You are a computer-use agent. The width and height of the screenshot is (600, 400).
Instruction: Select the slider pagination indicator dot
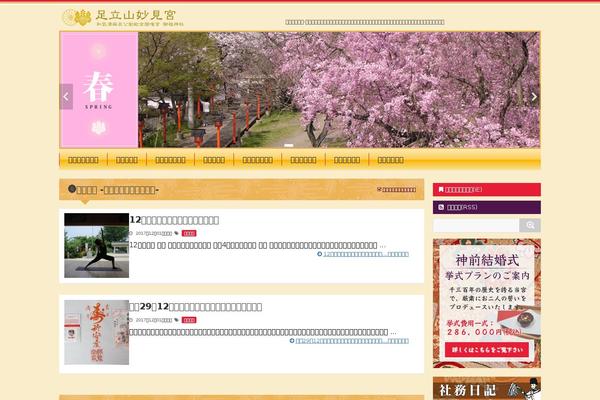pos(289,145)
